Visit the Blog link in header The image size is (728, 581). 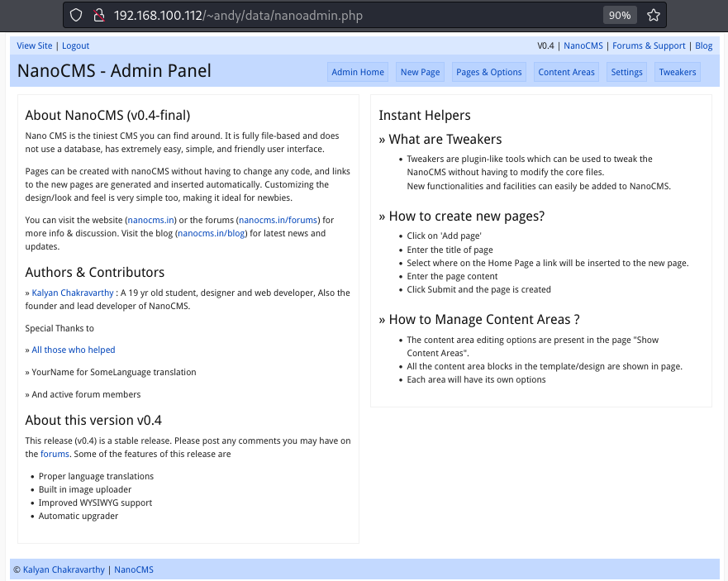[x=703, y=45]
